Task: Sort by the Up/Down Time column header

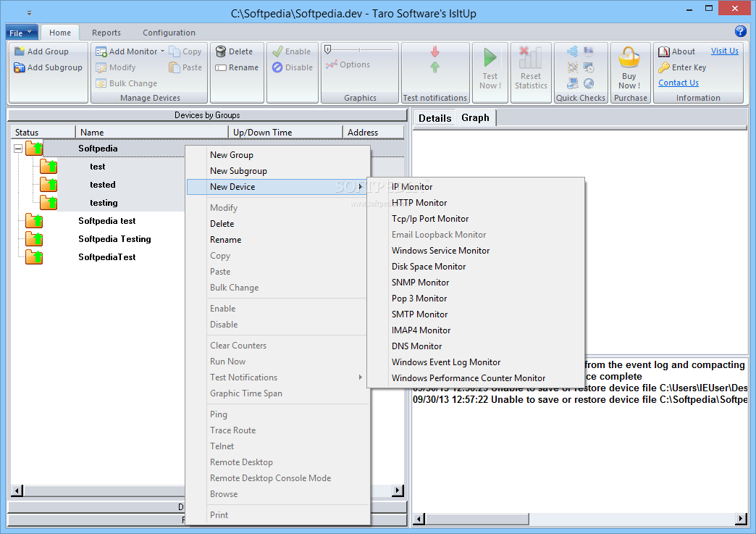Action: coord(285,132)
